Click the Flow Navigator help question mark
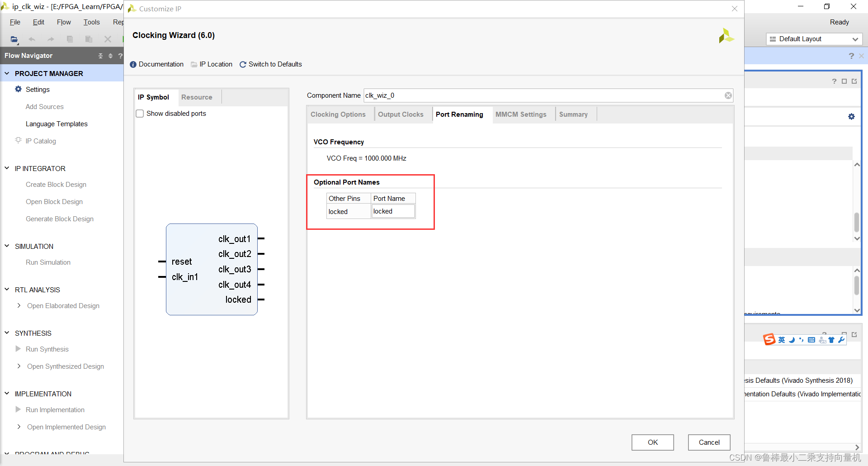 tap(120, 56)
